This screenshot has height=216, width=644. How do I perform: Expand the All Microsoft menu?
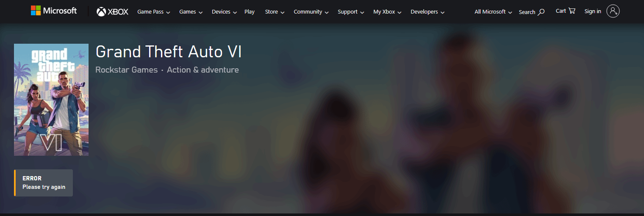pos(493,12)
